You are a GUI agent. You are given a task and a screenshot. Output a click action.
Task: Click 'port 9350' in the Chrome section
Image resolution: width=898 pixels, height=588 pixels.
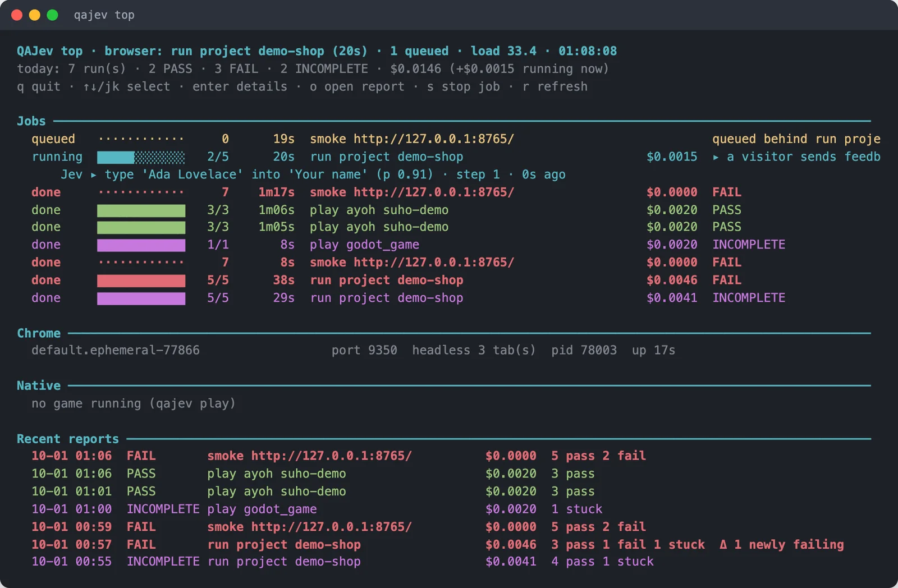364,350
